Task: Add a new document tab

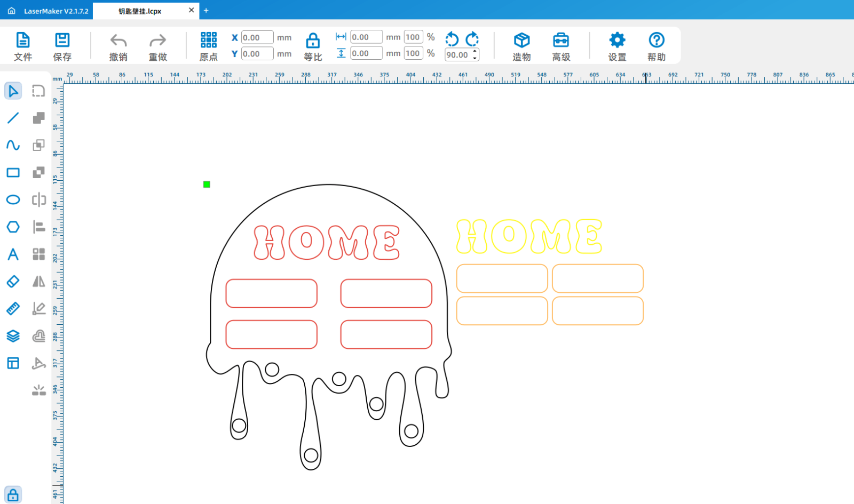Action: point(206,11)
